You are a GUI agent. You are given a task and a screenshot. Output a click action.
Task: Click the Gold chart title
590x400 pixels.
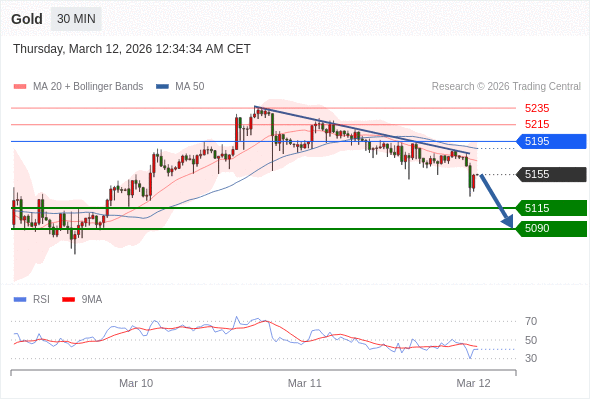[x=27, y=19]
